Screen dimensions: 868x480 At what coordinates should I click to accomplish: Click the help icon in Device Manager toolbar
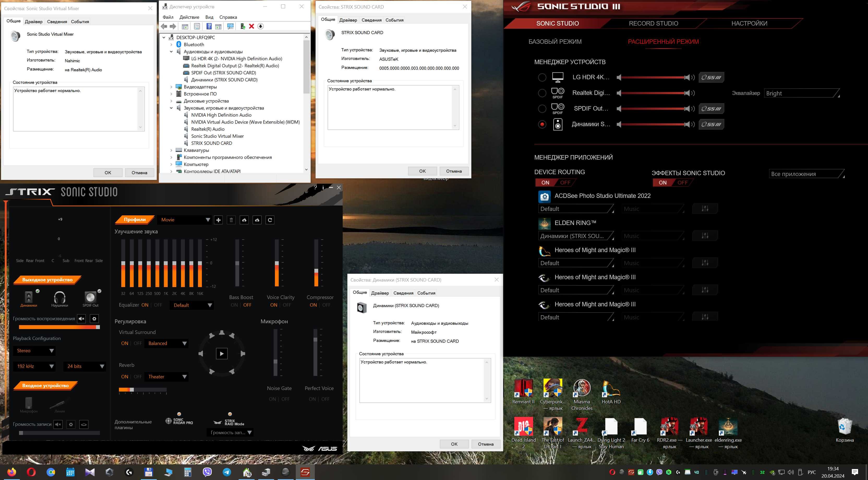(209, 26)
